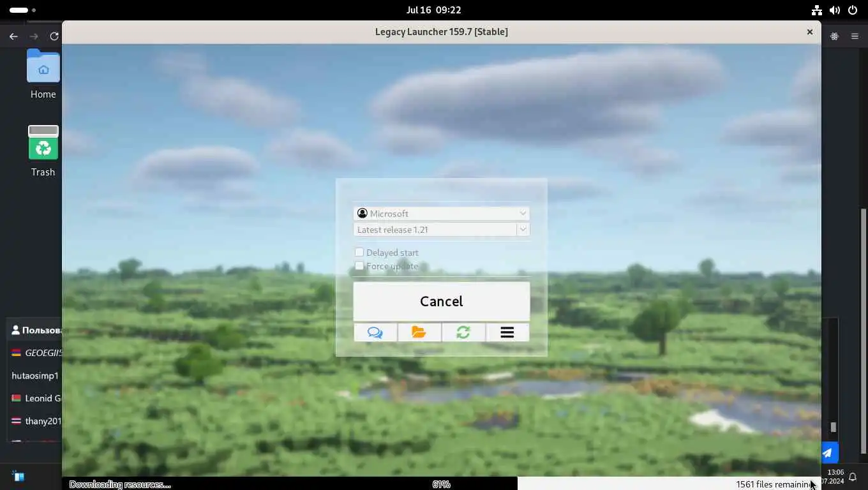Click the Windows start icon in taskbar
This screenshot has width=868, height=490.
pyautogui.click(x=18, y=476)
